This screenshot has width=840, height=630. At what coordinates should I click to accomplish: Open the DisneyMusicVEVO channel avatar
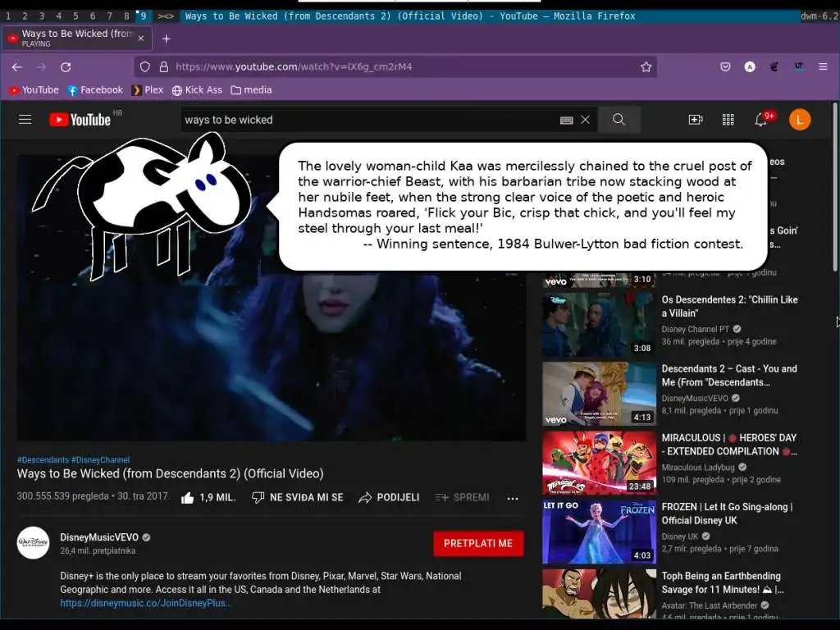tap(33, 543)
